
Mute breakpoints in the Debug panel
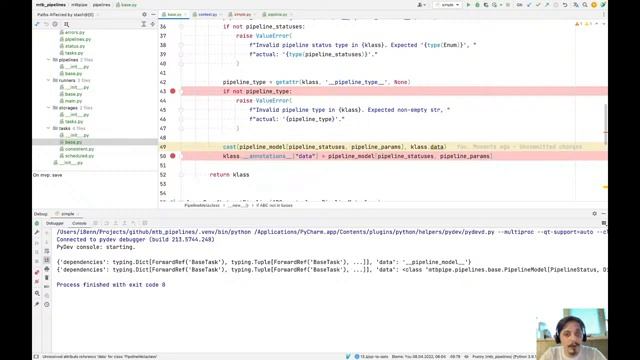[x=37, y=282]
